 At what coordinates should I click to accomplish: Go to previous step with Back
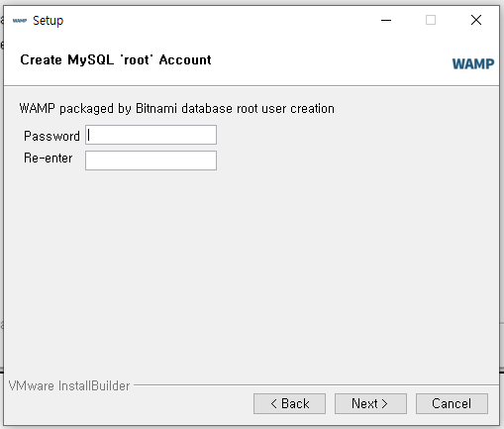(289, 403)
